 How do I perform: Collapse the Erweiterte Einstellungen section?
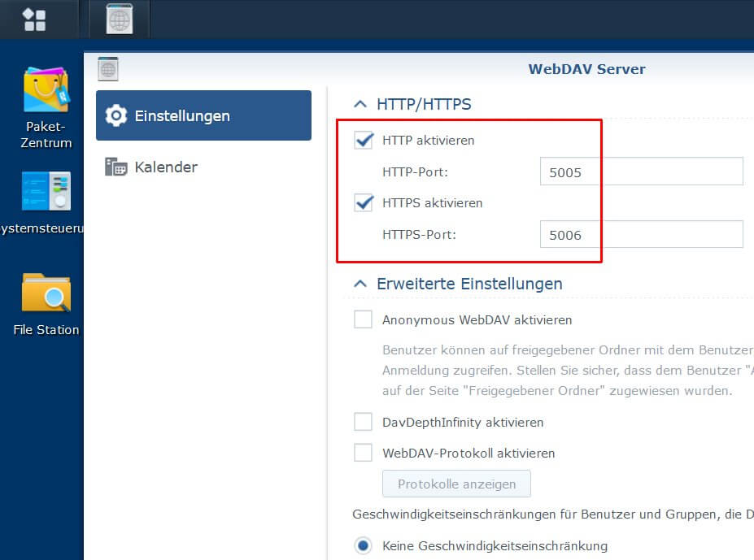click(x=360, y=284)
